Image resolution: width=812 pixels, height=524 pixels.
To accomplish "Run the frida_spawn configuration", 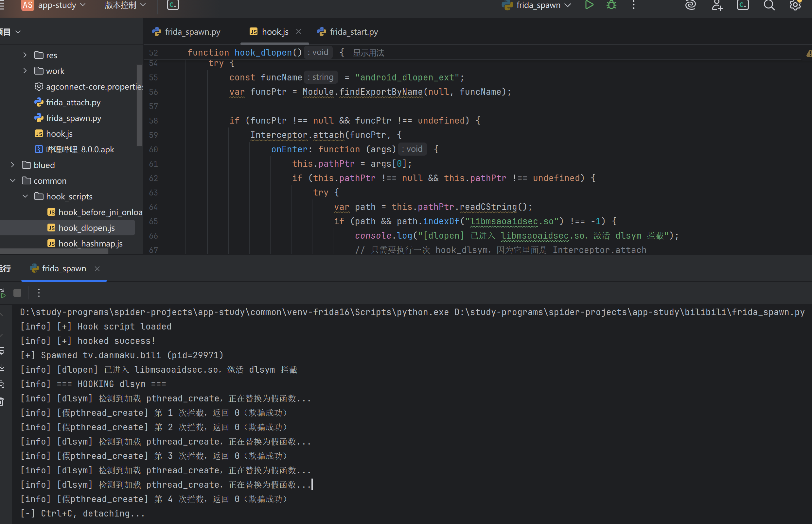I will click(x=589, y=5).
